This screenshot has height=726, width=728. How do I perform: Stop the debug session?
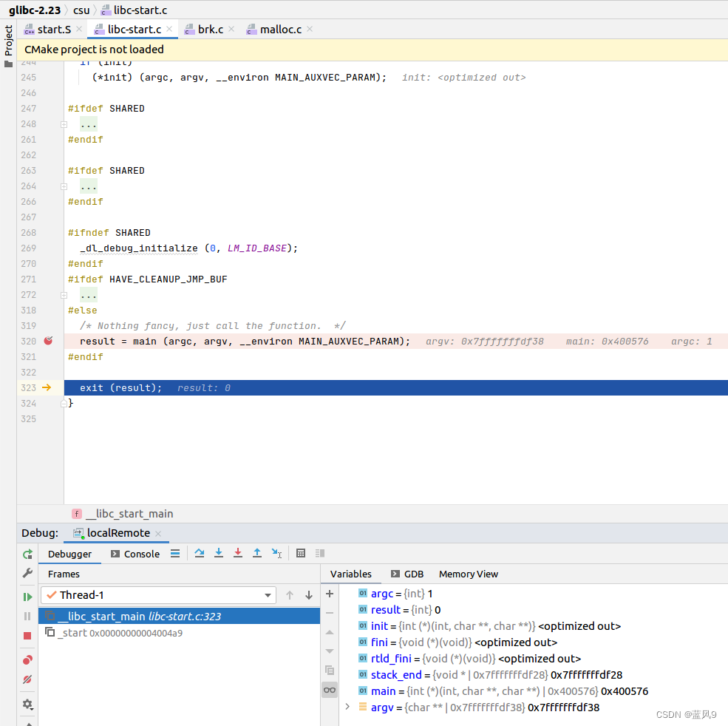(x=27, y=635)
